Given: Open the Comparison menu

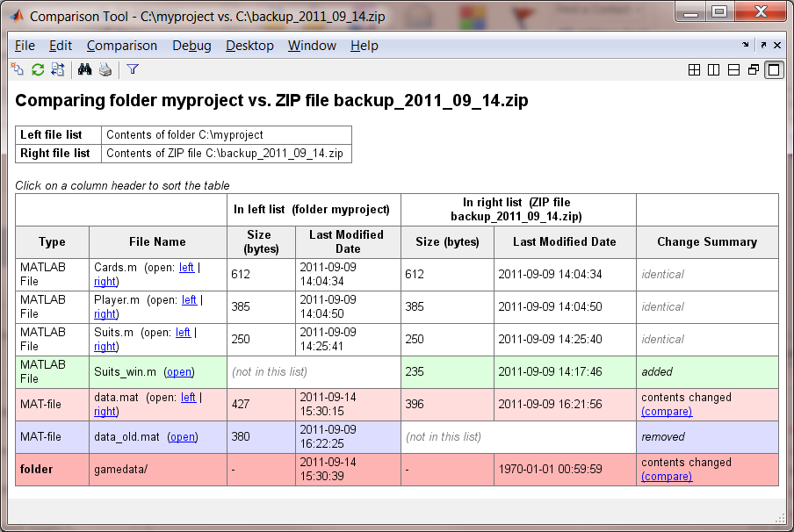Looking at the screenshot, I should [x=122, y=46].
